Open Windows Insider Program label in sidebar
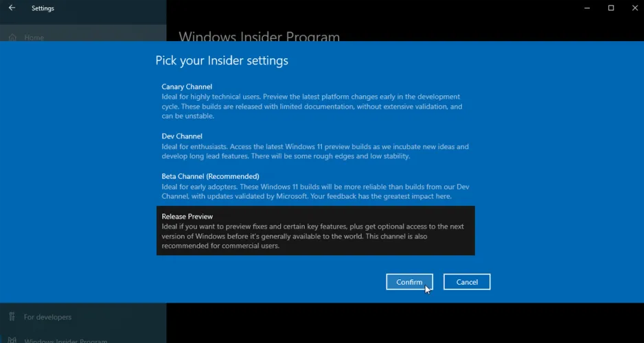The height and width of the screenshot is (343, 644). (65, 340)
